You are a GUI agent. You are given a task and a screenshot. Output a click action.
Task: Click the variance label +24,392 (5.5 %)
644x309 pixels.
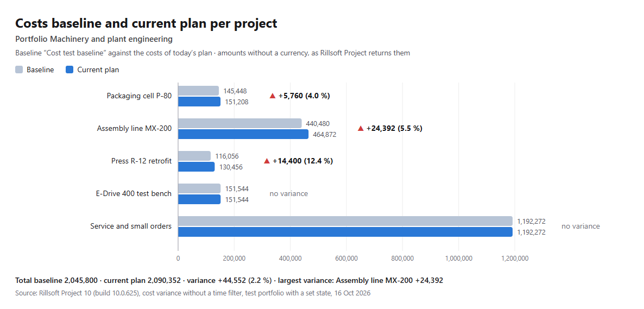pyautogui.click(x=394, y=129)
